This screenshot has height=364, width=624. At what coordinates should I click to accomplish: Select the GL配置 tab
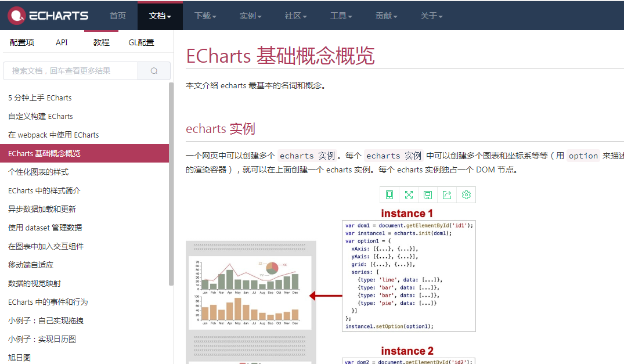click(x=140, y=42)
